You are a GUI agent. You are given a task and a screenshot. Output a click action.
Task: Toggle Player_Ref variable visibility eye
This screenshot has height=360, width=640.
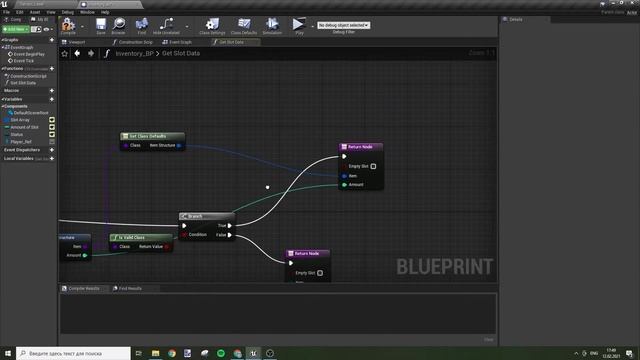pyautogui.click(x=52, y=142)
